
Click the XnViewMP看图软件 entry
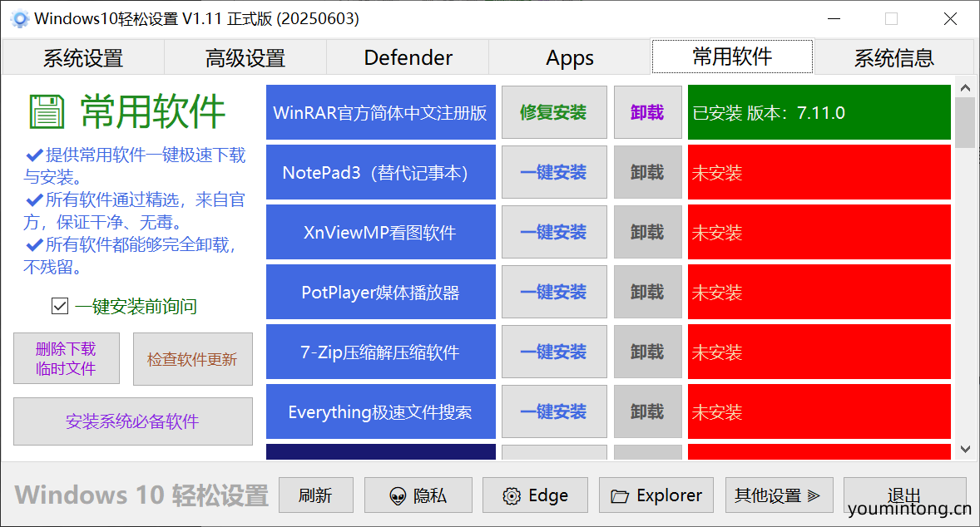click(381, 232)
